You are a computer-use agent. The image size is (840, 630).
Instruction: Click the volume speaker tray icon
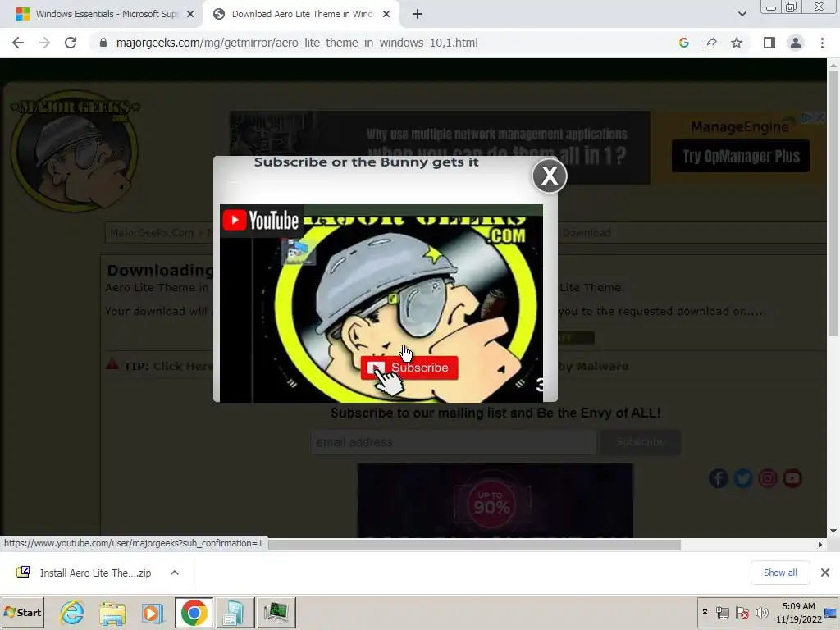(761, 612)
